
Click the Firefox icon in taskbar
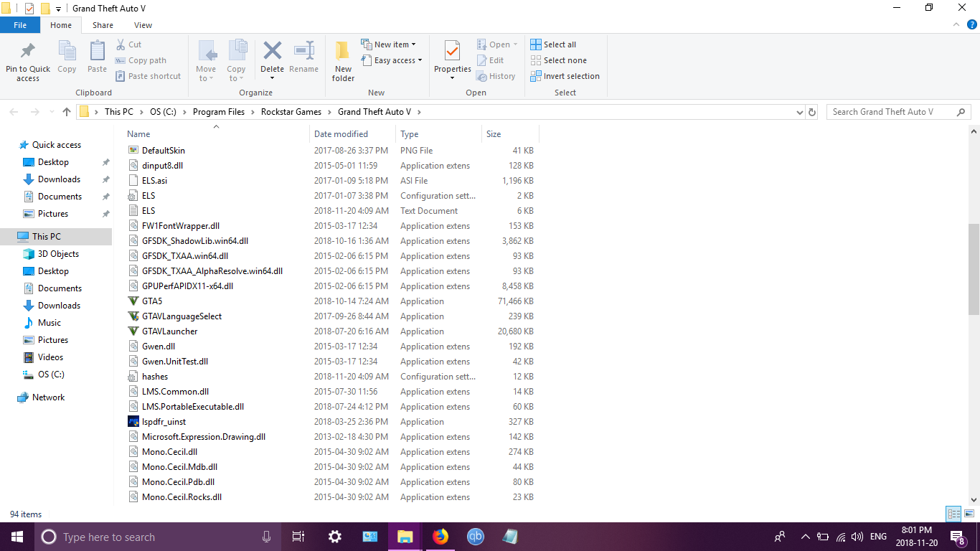pos(440,537)
